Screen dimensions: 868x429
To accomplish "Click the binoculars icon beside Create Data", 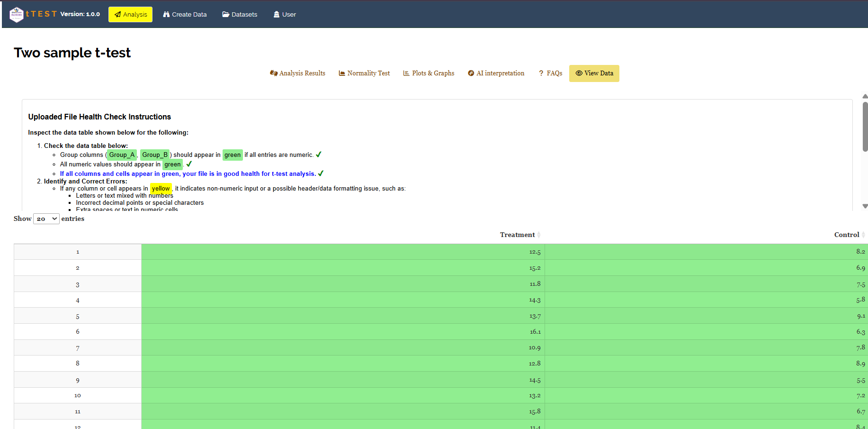I will pos(166,15).
